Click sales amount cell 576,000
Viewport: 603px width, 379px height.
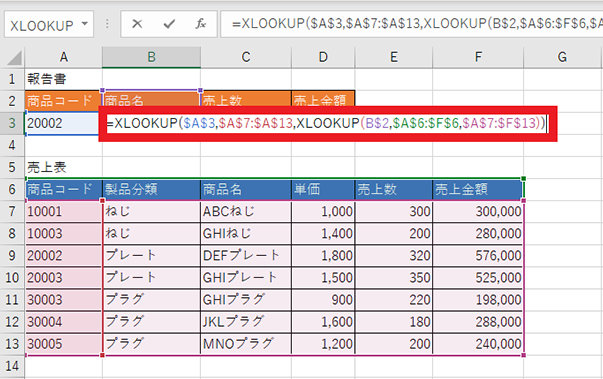(x=478, y=256)
